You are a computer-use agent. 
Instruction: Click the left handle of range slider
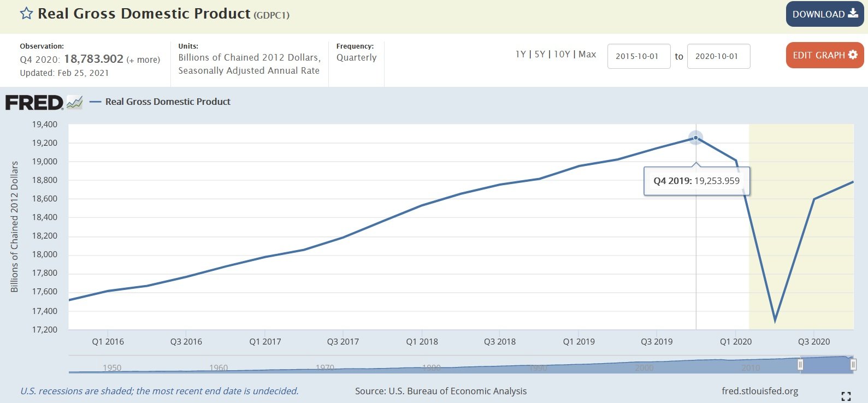(x=800, y=365)
